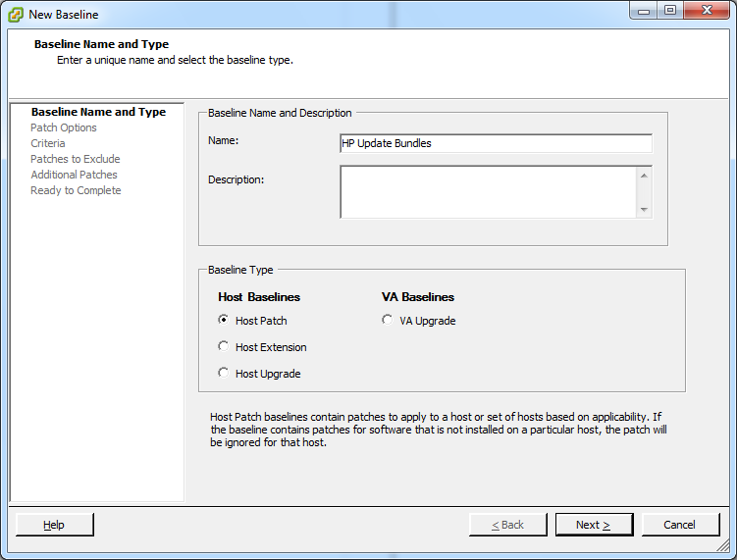This screenshot has width=737, height=560.
Task: Pick the VA Upgrade radio button
Action: click(388, 320)
